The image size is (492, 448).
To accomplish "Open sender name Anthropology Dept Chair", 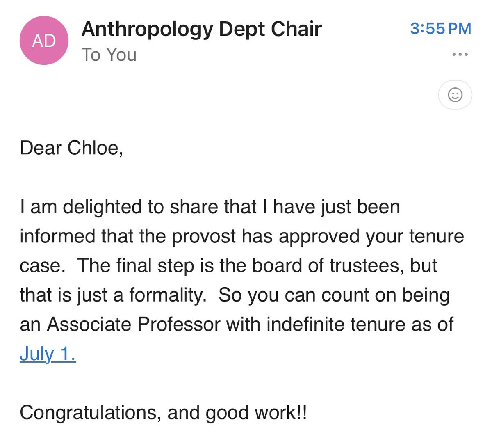I will 201,29.
